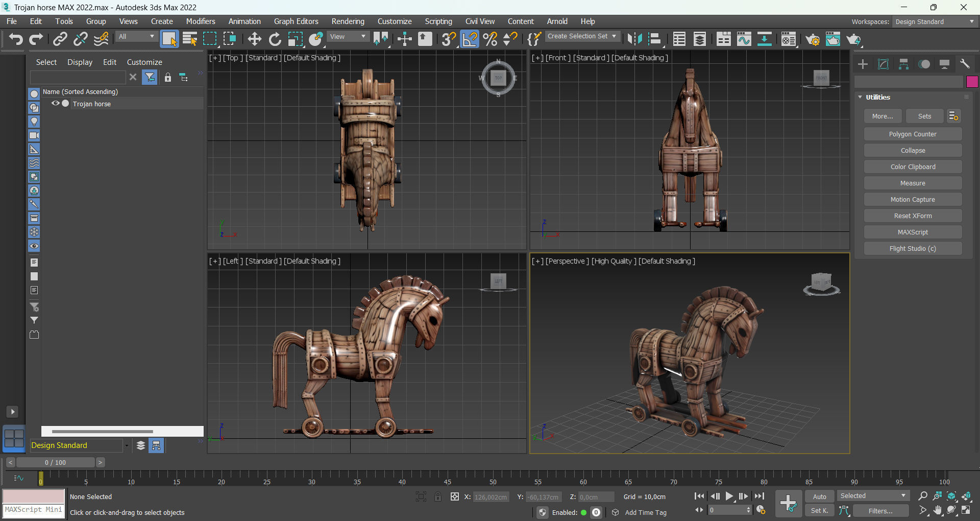Open the View reference coordinate dropdown
The height and width of the screenshot is (521, 980).
tap(348, 37)
